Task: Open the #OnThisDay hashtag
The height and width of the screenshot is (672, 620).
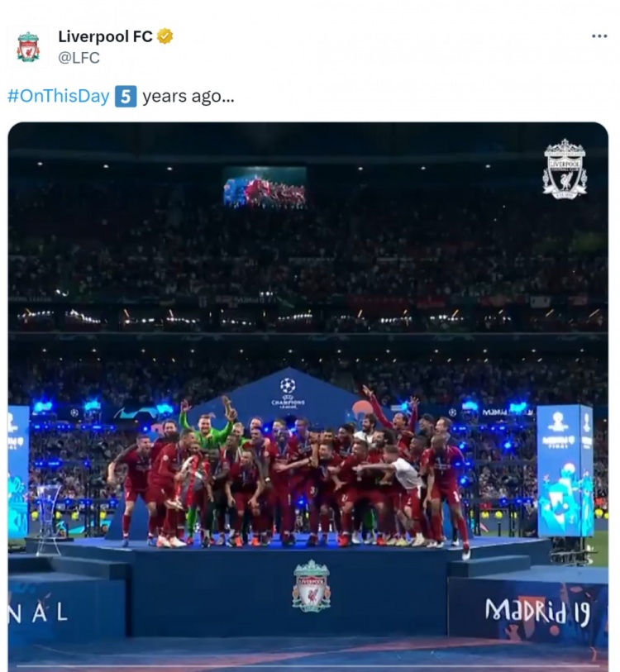Action: [59, 96]
